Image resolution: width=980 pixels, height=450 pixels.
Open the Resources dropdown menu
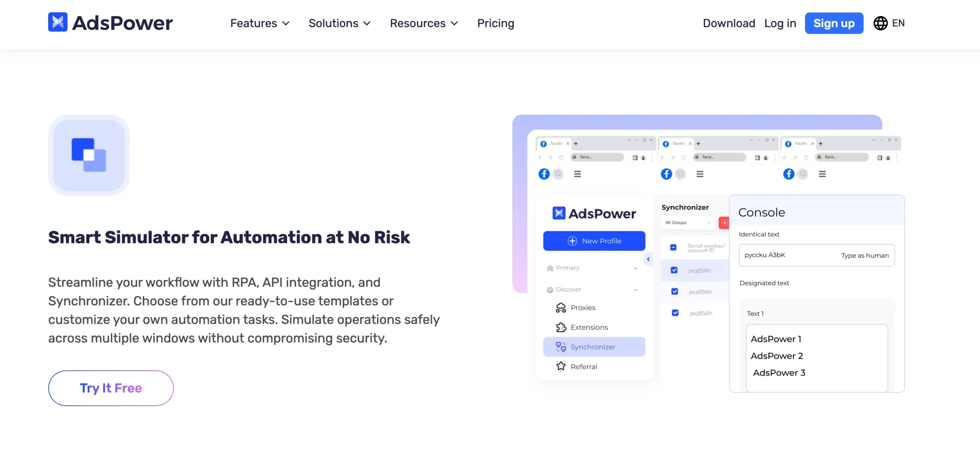[424, 23]
